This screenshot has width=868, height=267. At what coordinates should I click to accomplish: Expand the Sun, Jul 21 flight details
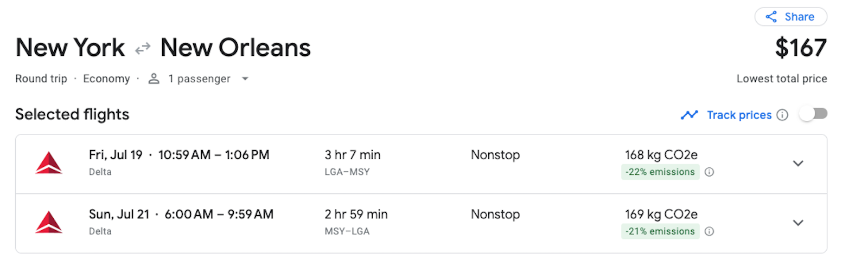(798, 223)
